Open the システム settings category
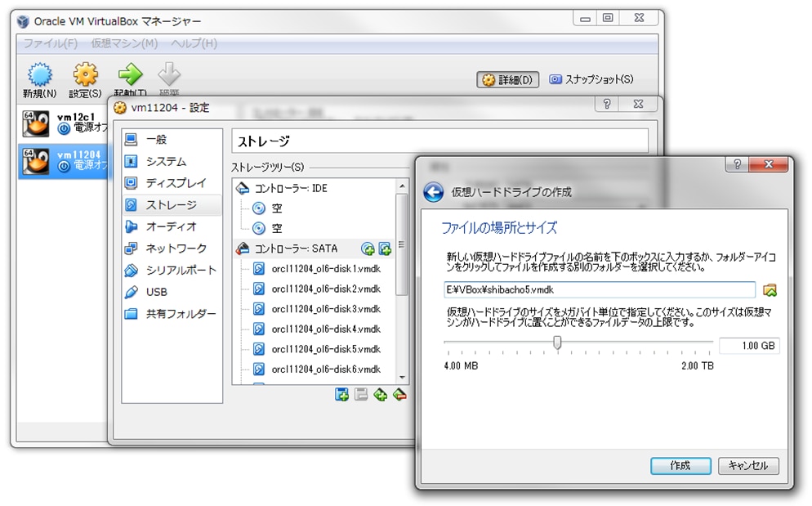The image size is (812, 506). 172,161
